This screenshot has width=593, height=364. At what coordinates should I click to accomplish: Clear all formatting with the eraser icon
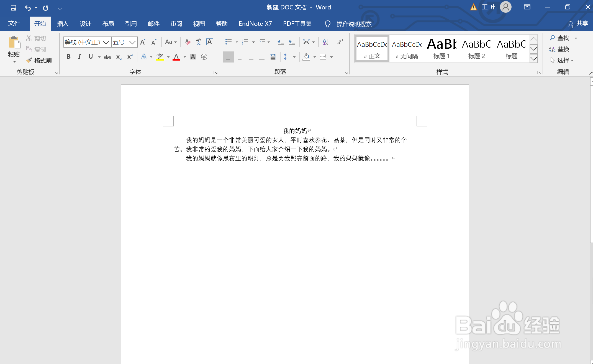pyautogui.click(x=188, y=42)
